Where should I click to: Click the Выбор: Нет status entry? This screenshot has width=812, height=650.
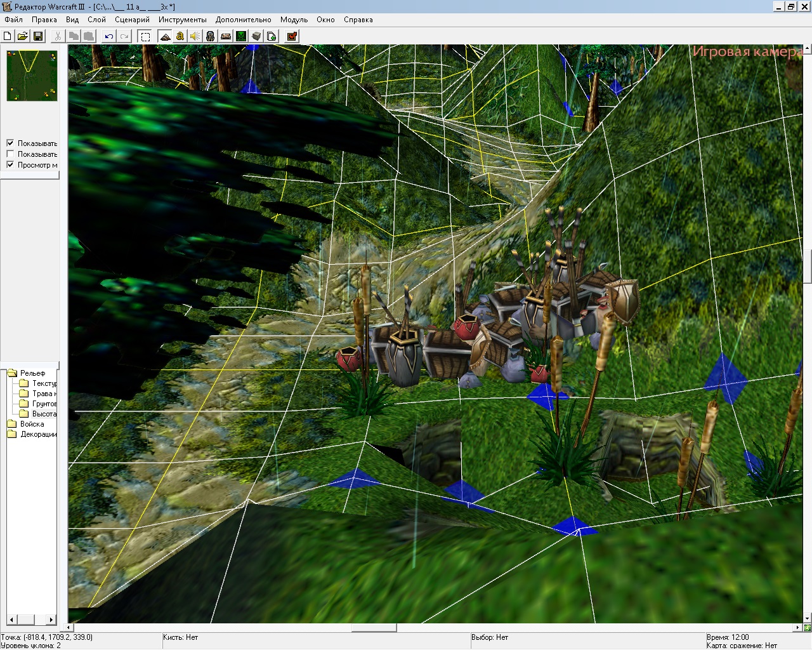[x=490, y=637]
